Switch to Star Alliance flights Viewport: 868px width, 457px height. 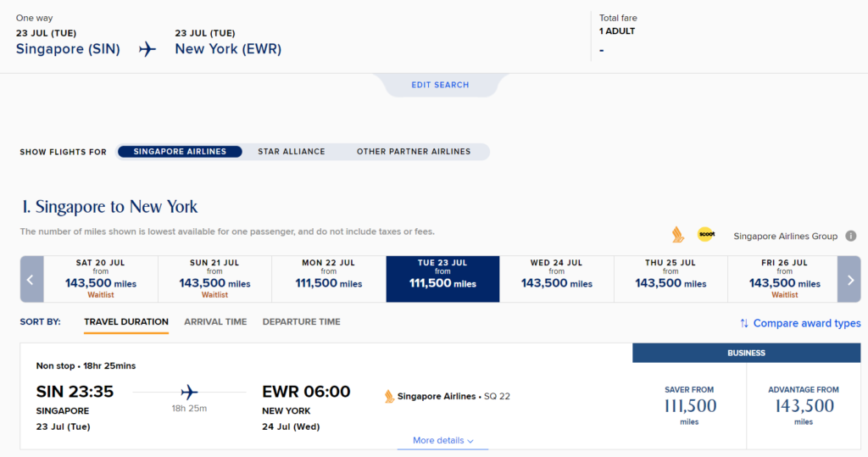coord(292,152)
